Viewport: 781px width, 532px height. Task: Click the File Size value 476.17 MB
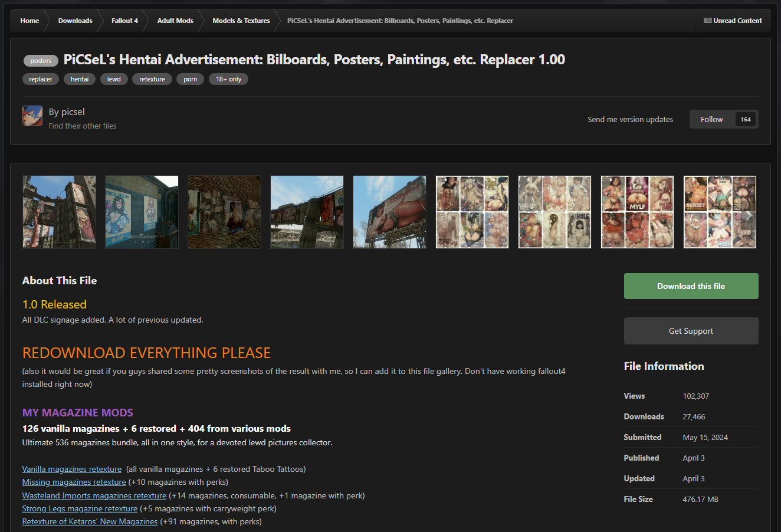(701, 499)
